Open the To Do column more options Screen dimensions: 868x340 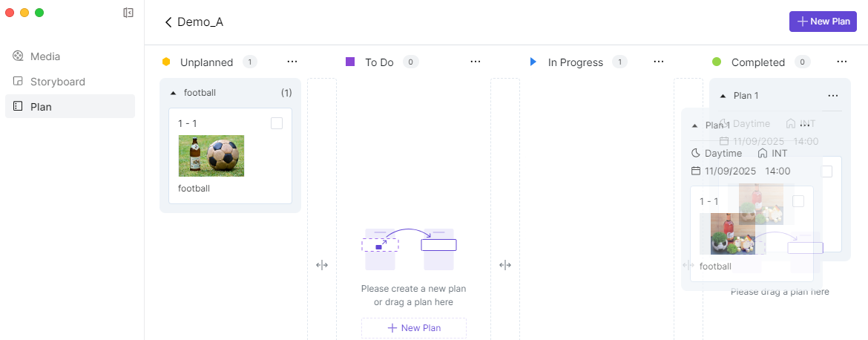pos(475,62)
